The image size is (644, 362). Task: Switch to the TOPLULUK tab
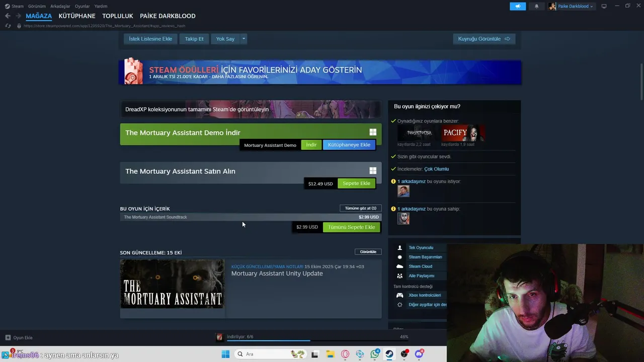(118, 16)
